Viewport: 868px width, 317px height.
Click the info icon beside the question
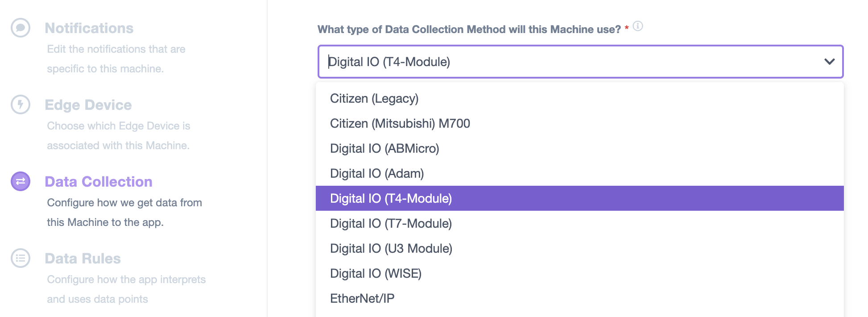click(x=638, y=26)
